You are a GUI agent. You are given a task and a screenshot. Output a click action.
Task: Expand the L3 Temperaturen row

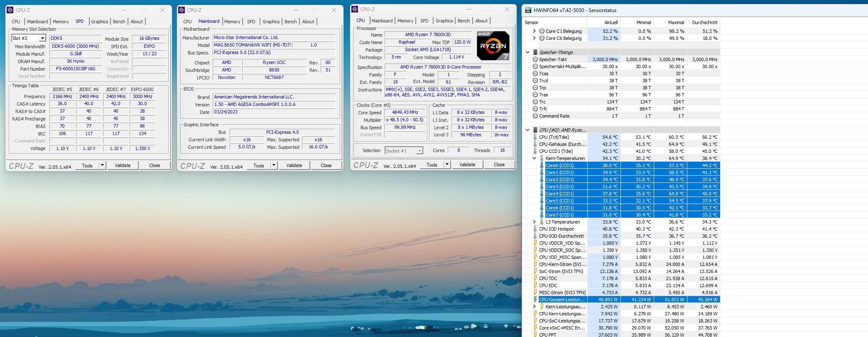point(534,222)
